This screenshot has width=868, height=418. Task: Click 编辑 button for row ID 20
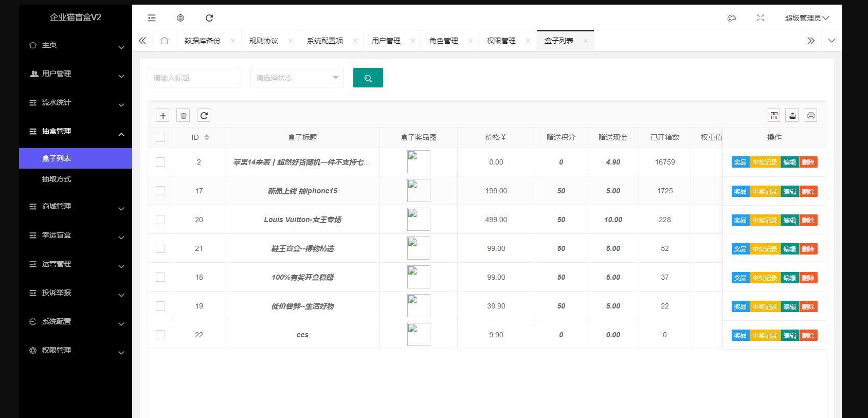pos(789,220)
